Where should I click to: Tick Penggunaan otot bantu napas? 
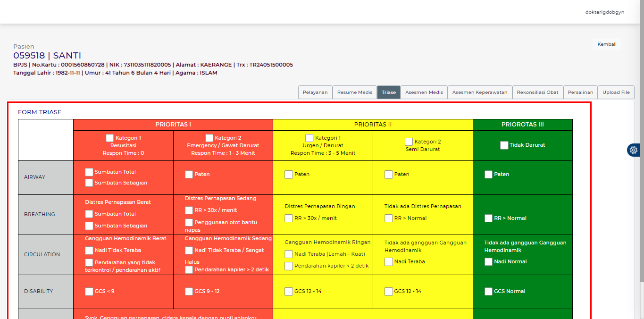click(189, 222)
